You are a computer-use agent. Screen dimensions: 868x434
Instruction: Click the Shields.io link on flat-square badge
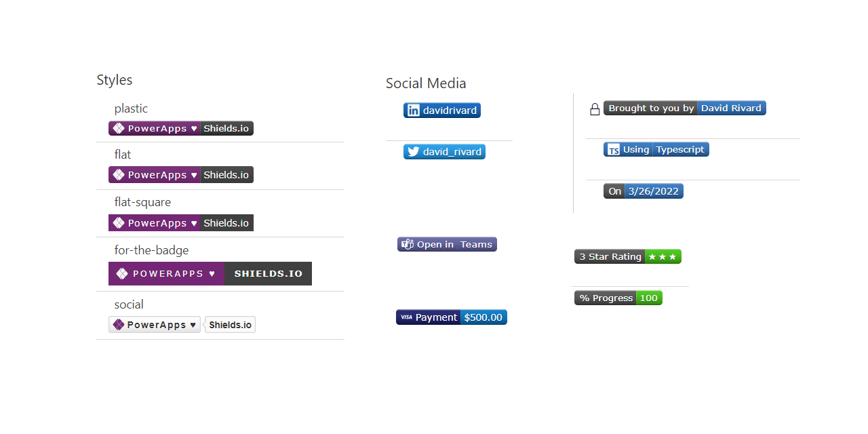(226, 222)
